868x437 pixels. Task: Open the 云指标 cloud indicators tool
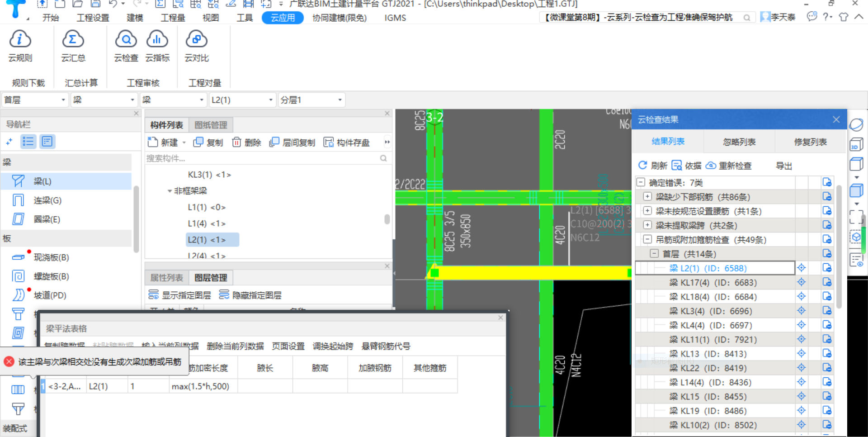157,46
